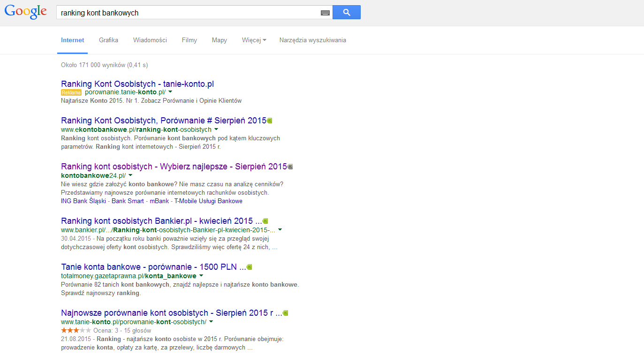Click the www.ekontobankowe.pl/ranking-kont-osobistych URL text
This screenshot has width=644, height=357.
coord(136,129)
